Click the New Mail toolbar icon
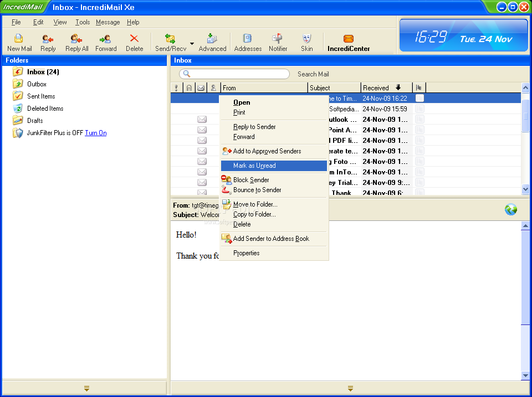The image size is (532, 397). [x=19, y=39]
